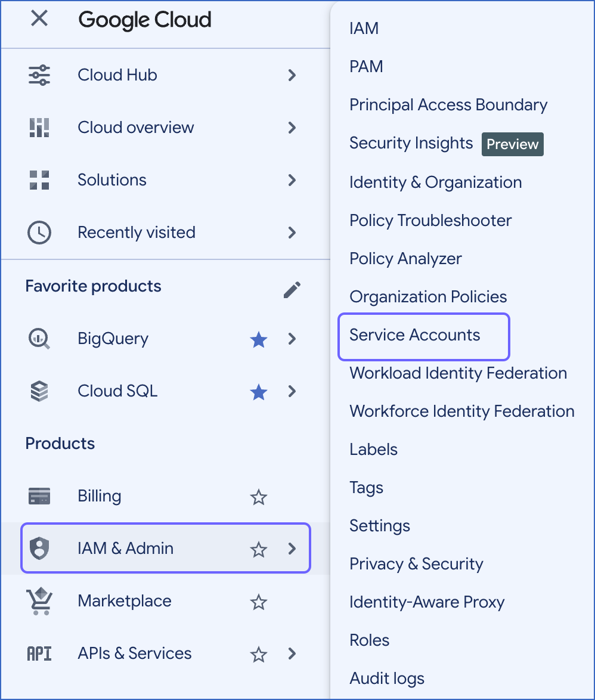The width and height of the screenshot is (595, 700).
Task: Open Policy Troubleshooter
Action: 430,221
